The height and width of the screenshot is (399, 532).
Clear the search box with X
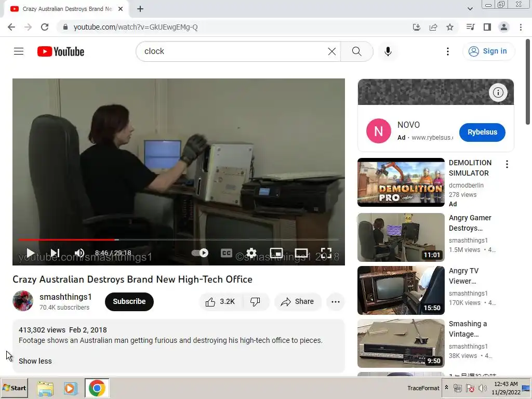(x=332, y=51)
